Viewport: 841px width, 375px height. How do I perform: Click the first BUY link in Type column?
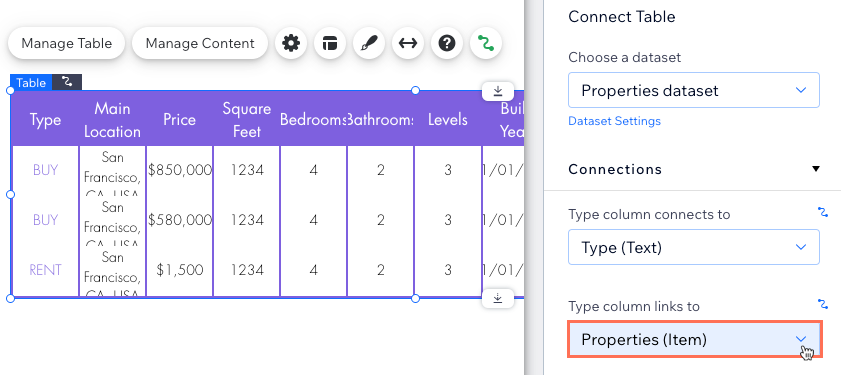coord(45,170)
